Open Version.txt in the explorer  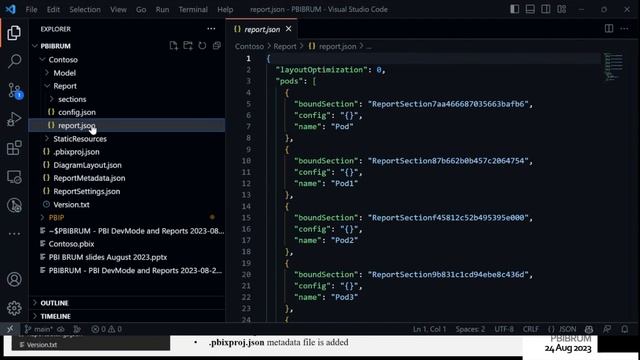(71, 204)
